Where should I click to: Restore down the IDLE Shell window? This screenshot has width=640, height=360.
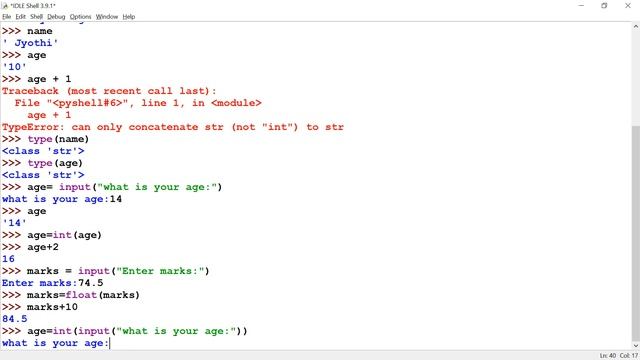[604, 6]
